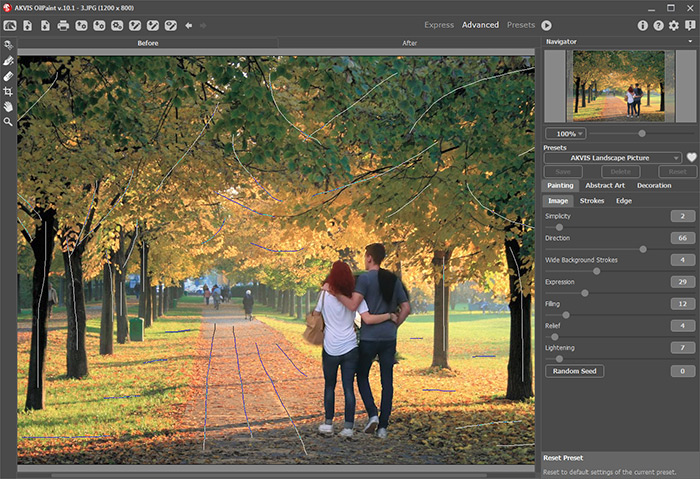Click the Simplicity value field

(683, 216)
